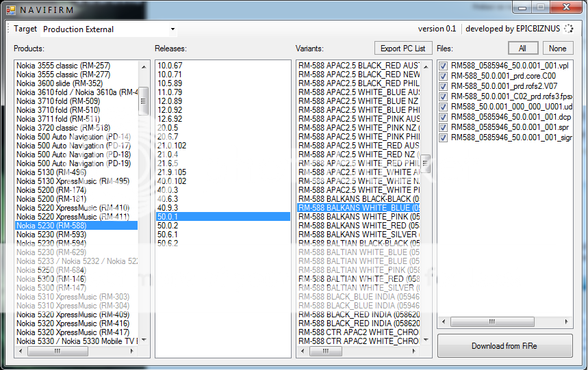Screen dimensions: 588x370
Task: Select Nokia 5320 XpressMusic (RM-409)
Action: click(76, 315)
